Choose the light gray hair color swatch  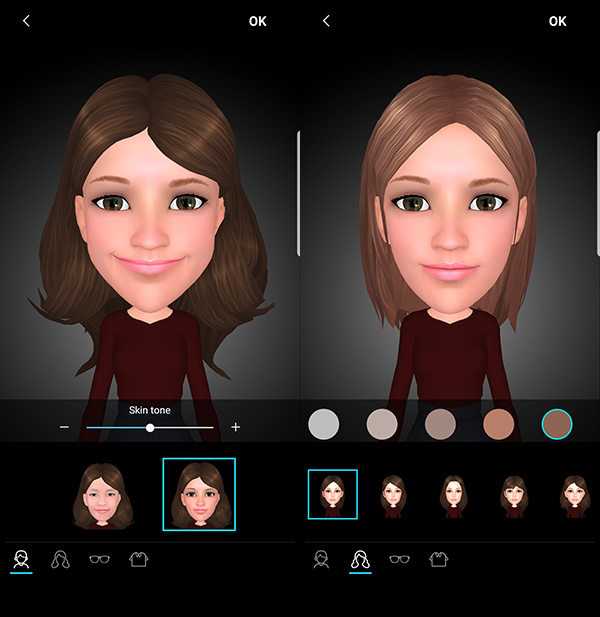pos(324,424)
